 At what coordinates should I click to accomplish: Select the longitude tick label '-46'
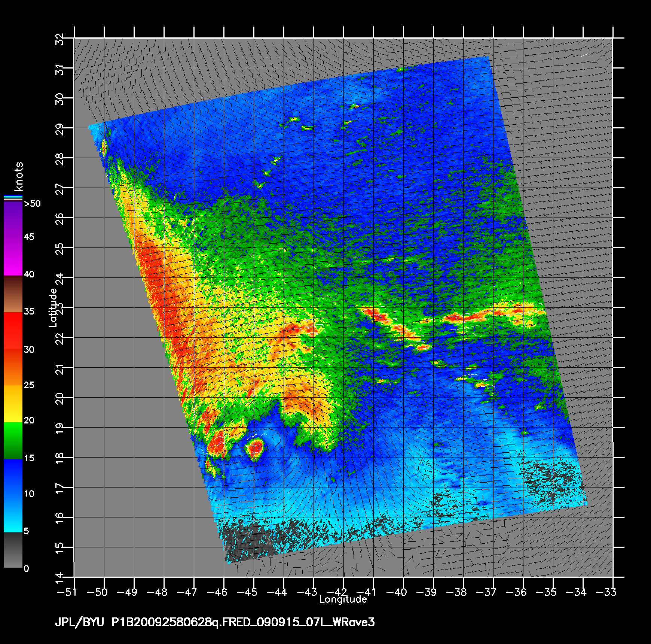coord(217,592)
